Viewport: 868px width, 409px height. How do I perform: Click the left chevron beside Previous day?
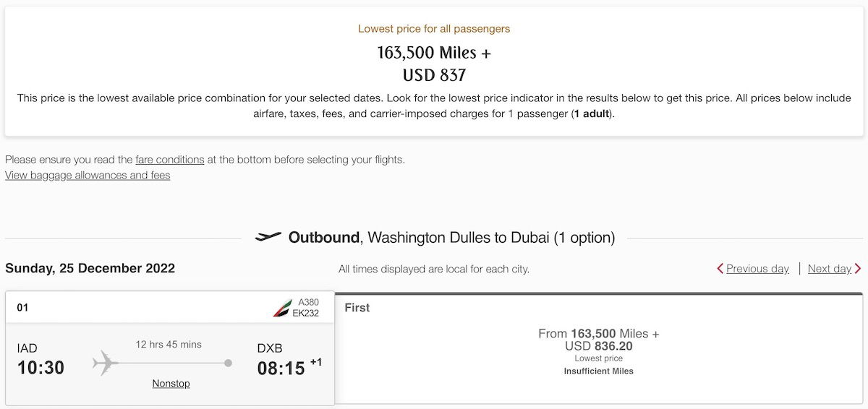point(720,269)
